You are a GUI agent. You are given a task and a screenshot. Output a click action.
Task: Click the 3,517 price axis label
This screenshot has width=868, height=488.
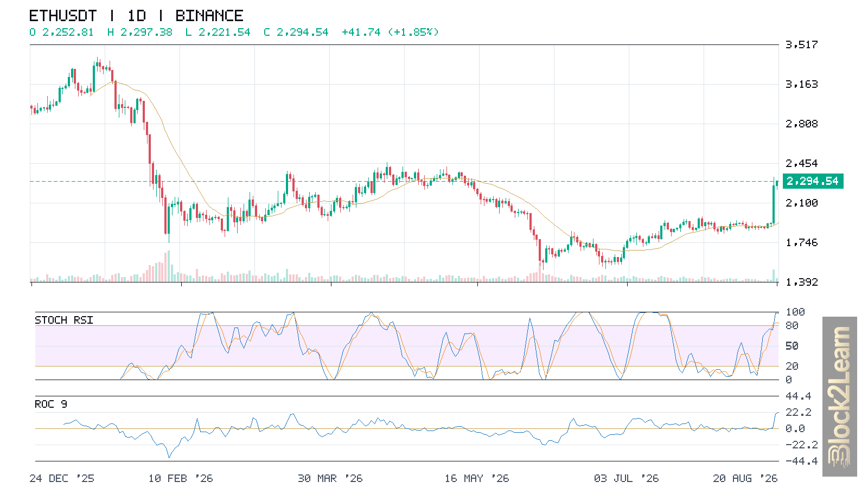coord(801,44)
